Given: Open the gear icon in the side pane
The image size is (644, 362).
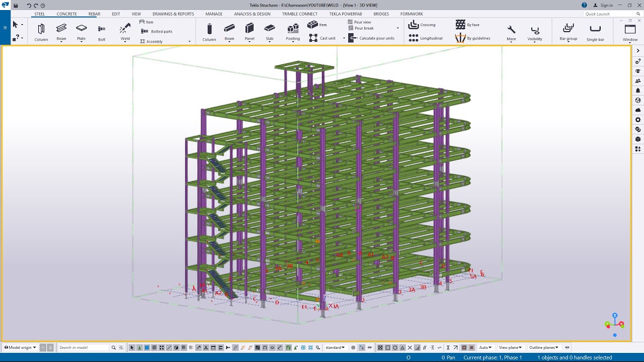Looking at the screenshot, I should [638, 120].
